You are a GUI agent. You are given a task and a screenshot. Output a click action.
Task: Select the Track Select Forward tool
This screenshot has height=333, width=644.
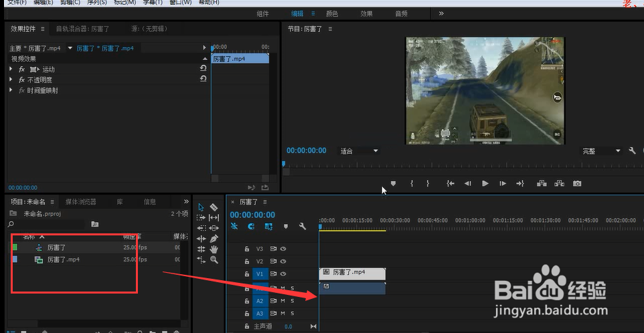[201, 217]
